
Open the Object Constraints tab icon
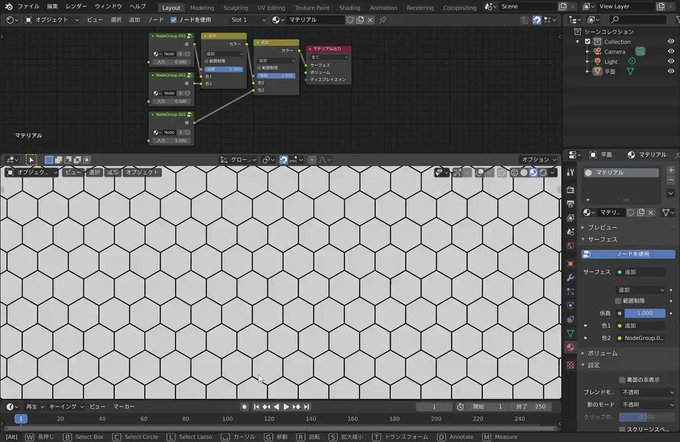571,319
